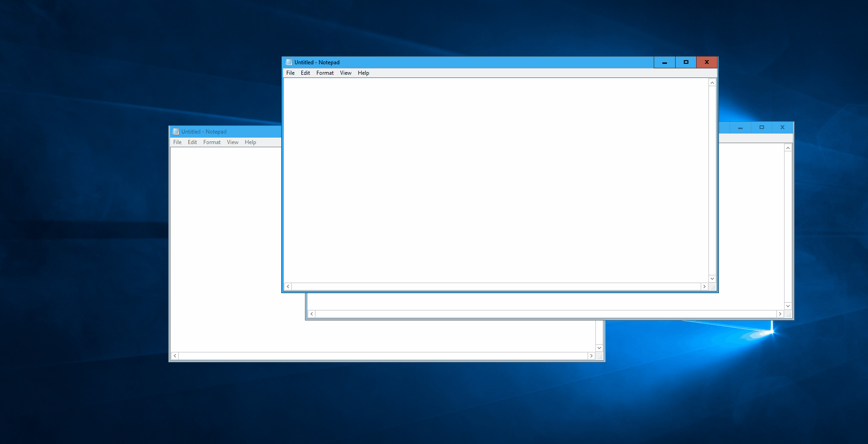Click the front Notepad's title bar text
The height and width of the screenshot is (444, 868).
coord(316,62)
